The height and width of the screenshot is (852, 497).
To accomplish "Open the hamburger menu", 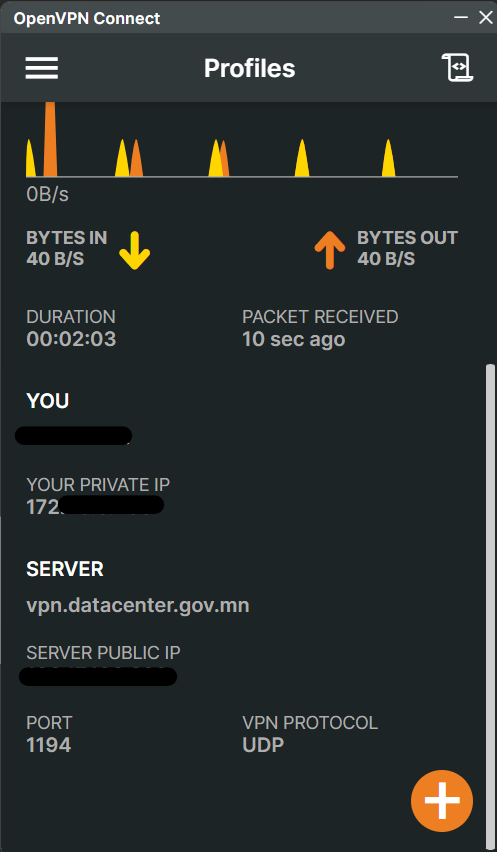I will coord(41,68).
